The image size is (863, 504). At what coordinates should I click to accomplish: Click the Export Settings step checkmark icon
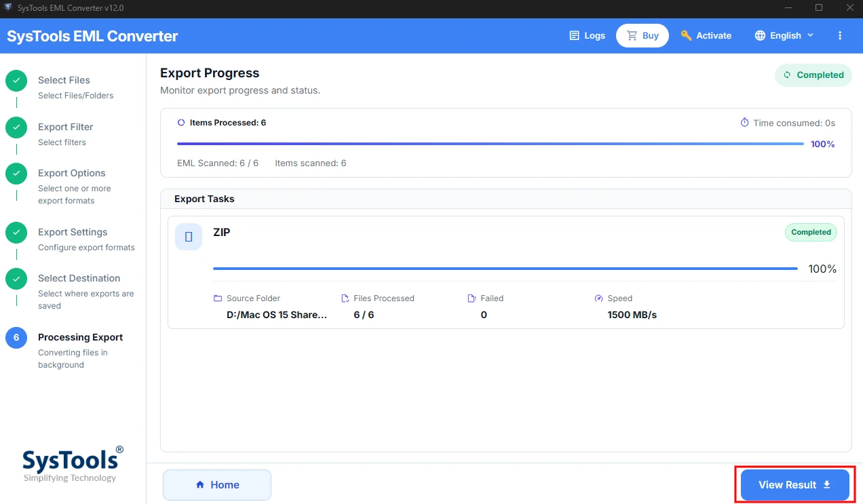click(x=16, y=233)
